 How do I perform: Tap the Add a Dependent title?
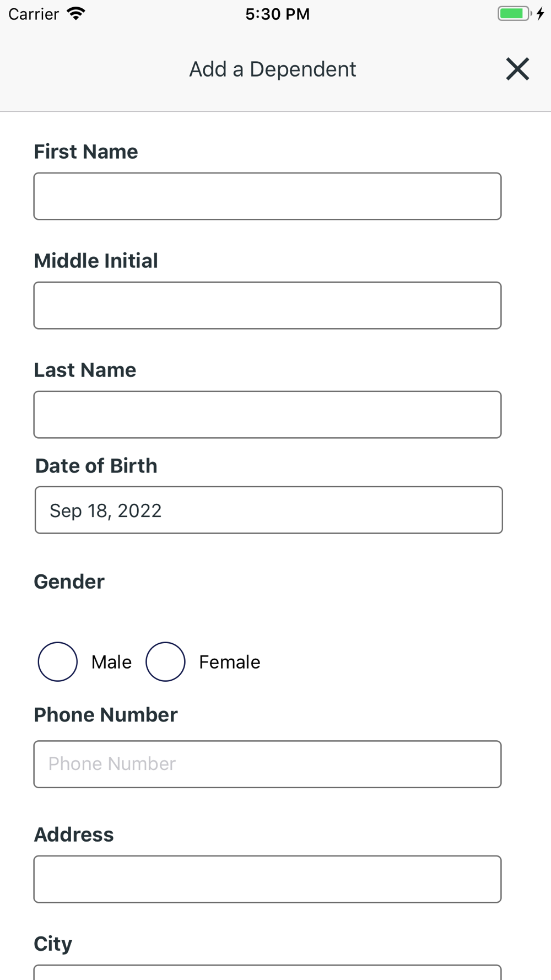click(x=273, y=69)
